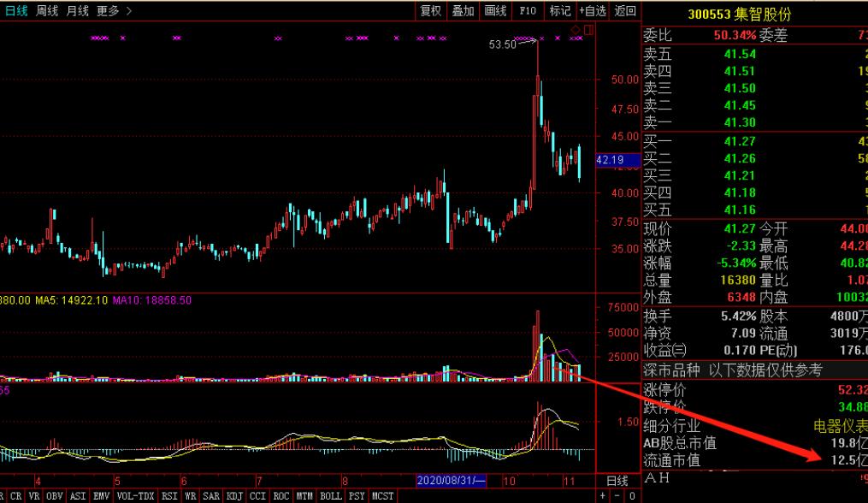
Task: Click the 卖二 price 41.45
Action: [740, 105]
